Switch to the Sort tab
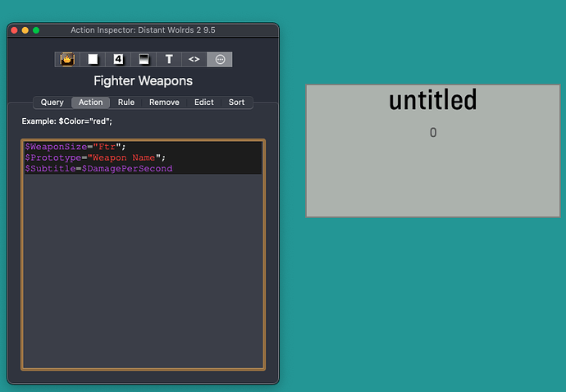 coord(236,103)
